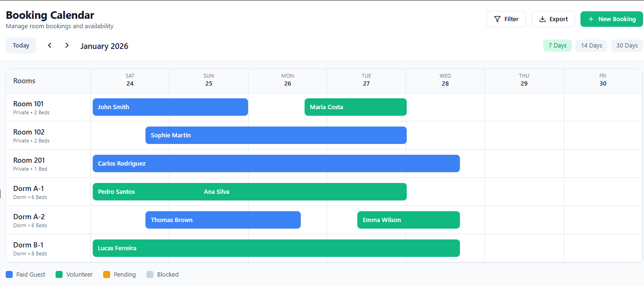644x286 pixels.
Task: Switch to 30 Days view
Action: click(627, 46)
